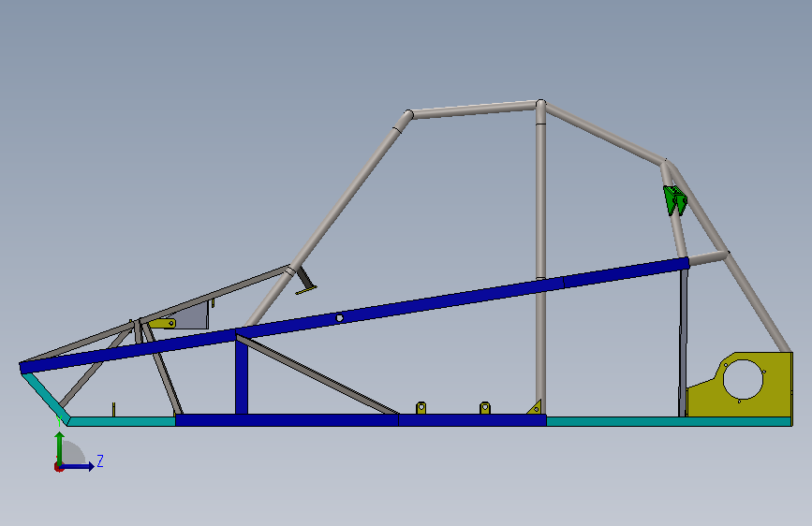812x526 pixels.
Task: Click the red origin point of the triad
Action: 58,467
